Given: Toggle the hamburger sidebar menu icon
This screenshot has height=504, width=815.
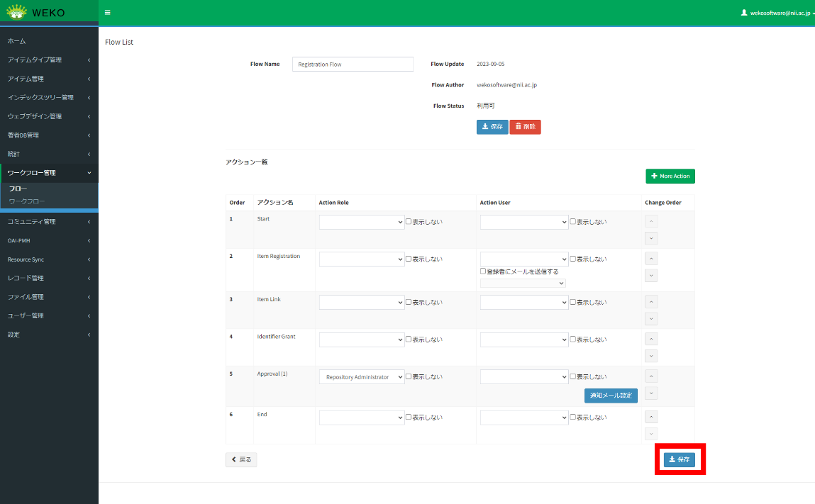Looking at the screenshot, I should [107, 13].
